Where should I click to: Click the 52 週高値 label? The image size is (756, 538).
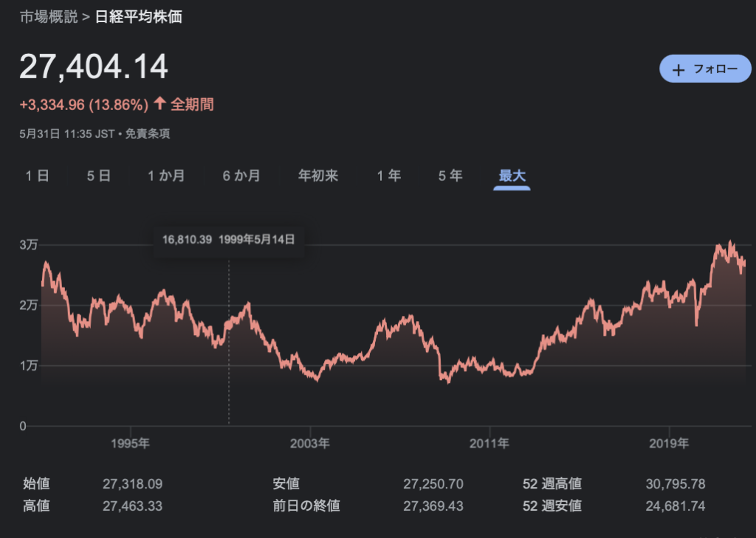tap(552, 483)
